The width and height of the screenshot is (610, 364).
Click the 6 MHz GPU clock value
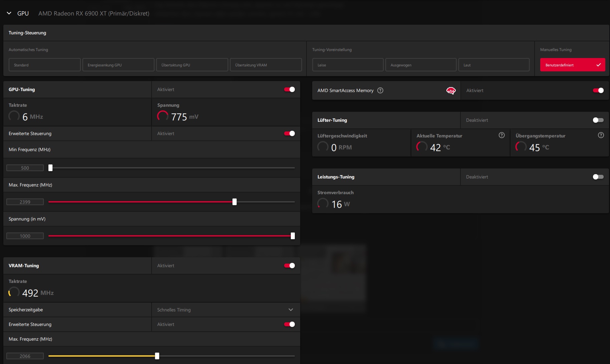(33, 117)
